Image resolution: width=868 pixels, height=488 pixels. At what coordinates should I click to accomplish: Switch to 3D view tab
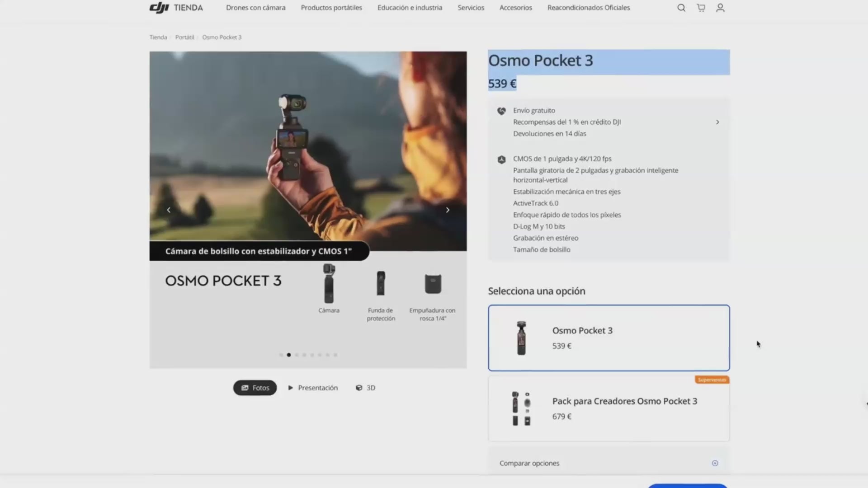coord(365,388)
